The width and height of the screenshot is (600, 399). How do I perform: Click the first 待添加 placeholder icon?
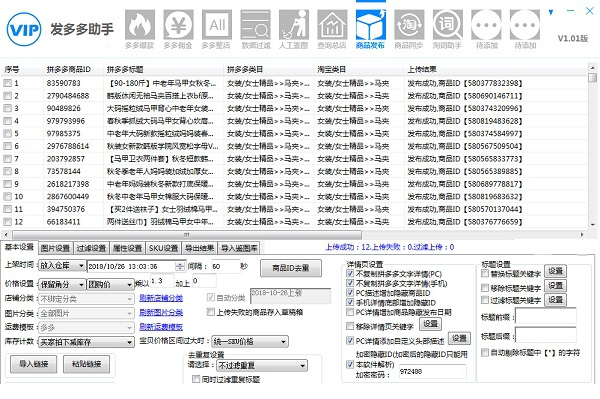pos(486,29)
